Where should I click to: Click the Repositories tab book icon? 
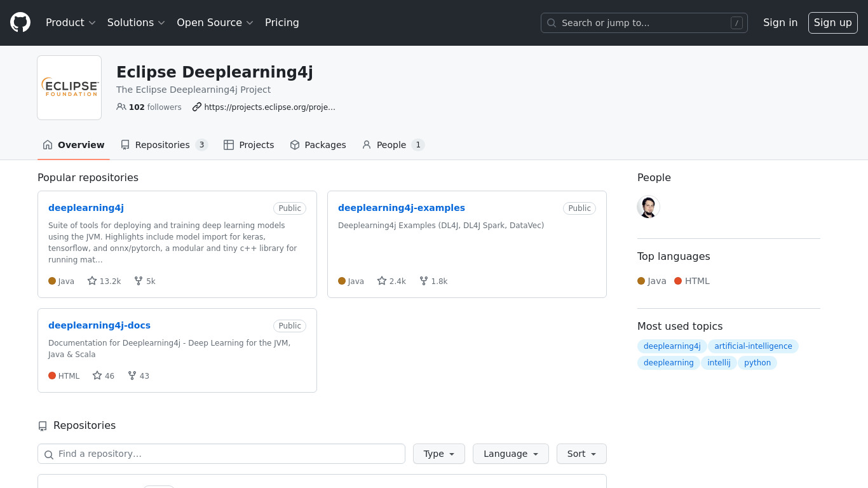125,145
